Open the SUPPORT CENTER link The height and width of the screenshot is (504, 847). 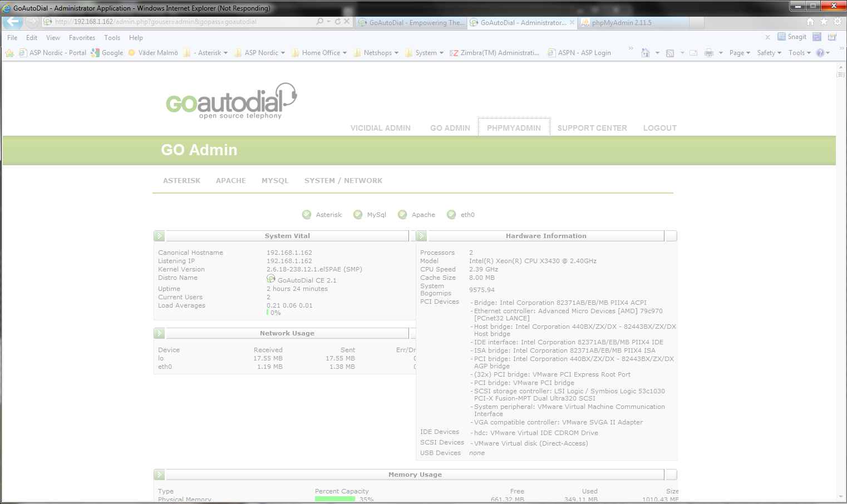click(592, 128)
